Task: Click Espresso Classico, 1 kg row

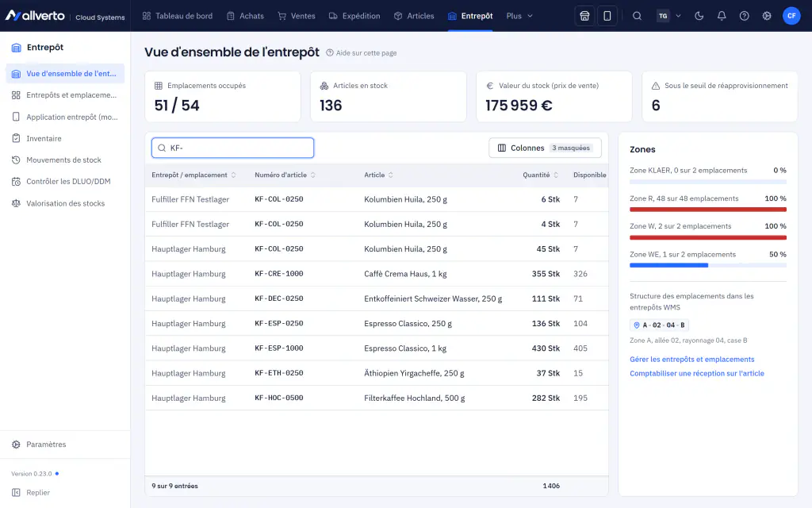Action: [377, 348]
